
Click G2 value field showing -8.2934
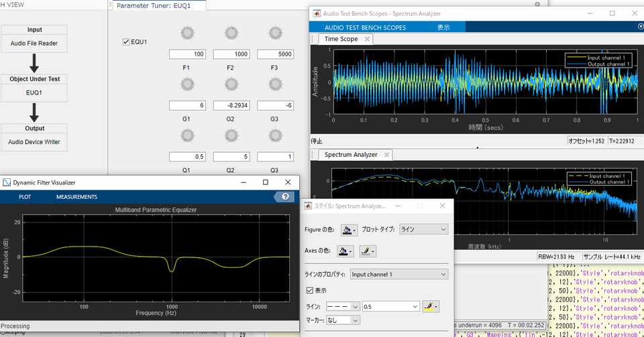click(231, 105)
